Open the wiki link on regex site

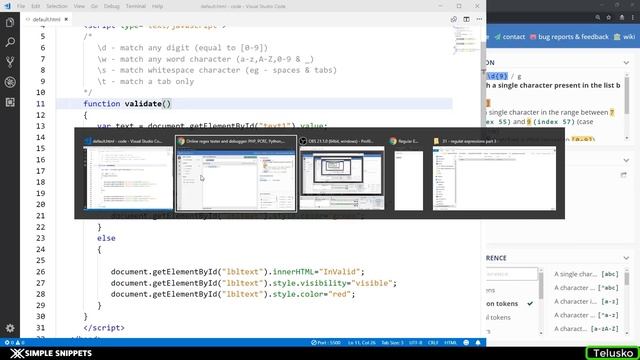tap(625, 37)
